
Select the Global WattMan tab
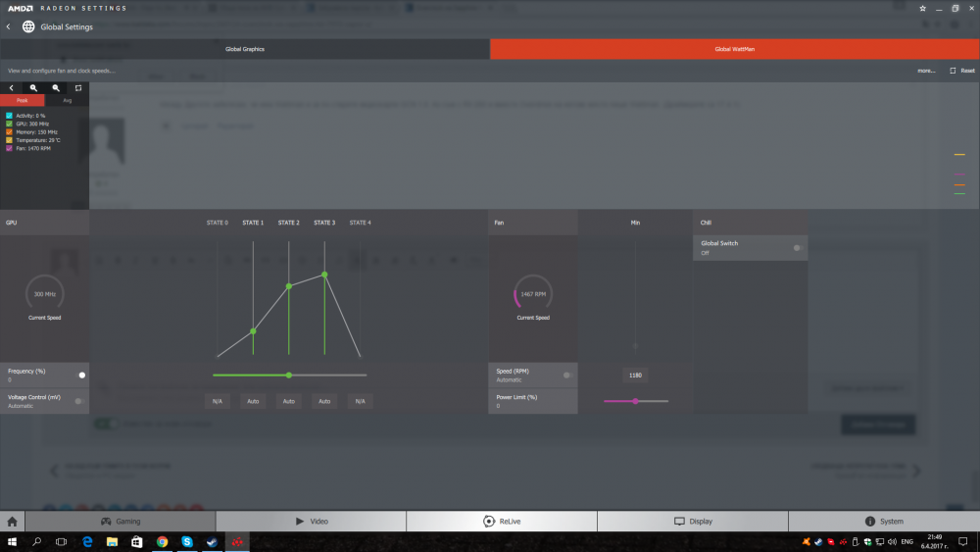pyautogui.click(x=734, y=49)
